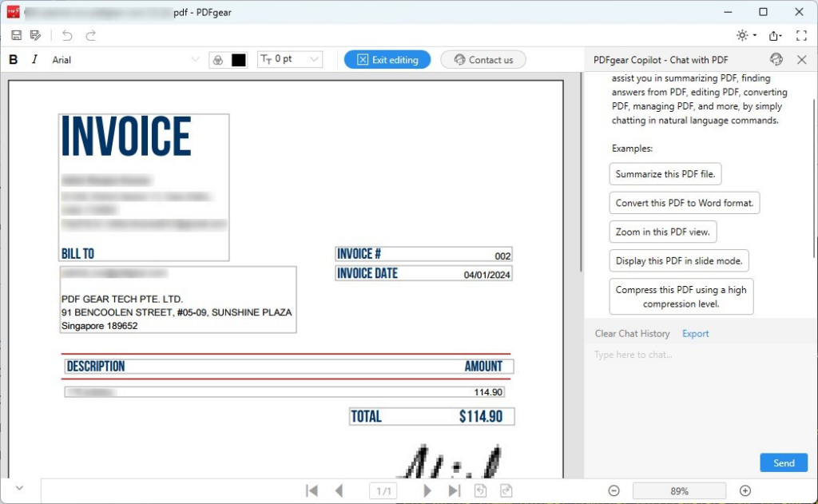Click Clear Chat History
Viewport: 818px width, 504px height.
632,333
